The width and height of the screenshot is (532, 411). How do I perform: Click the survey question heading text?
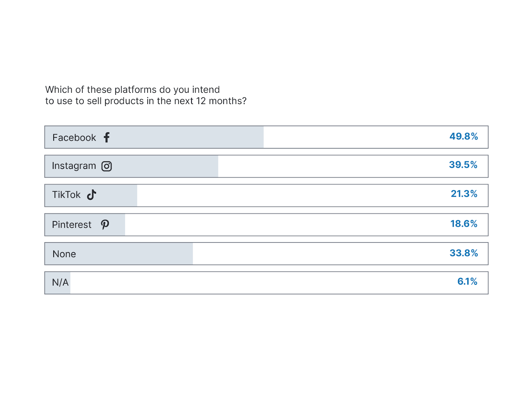(x=146, y=95)
